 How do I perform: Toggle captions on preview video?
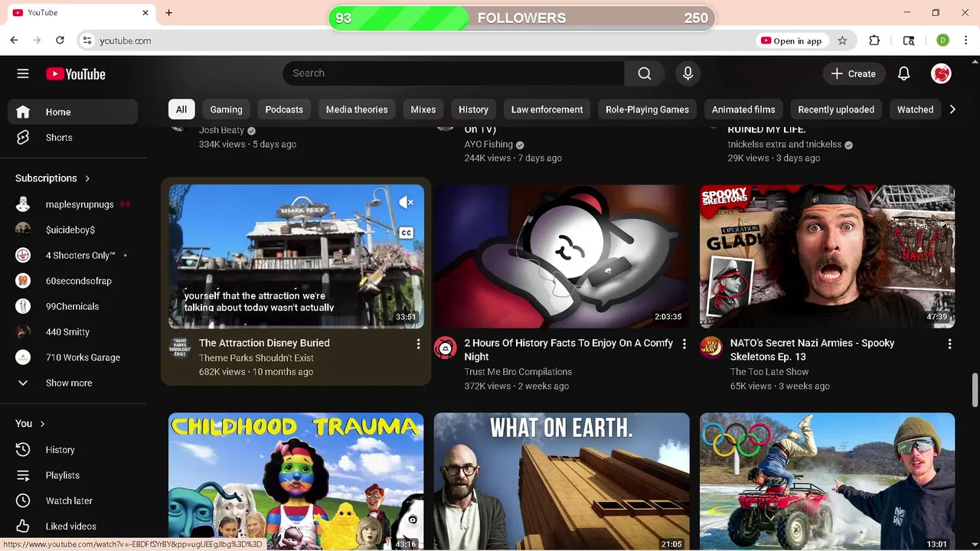click(x=407, y=233)
